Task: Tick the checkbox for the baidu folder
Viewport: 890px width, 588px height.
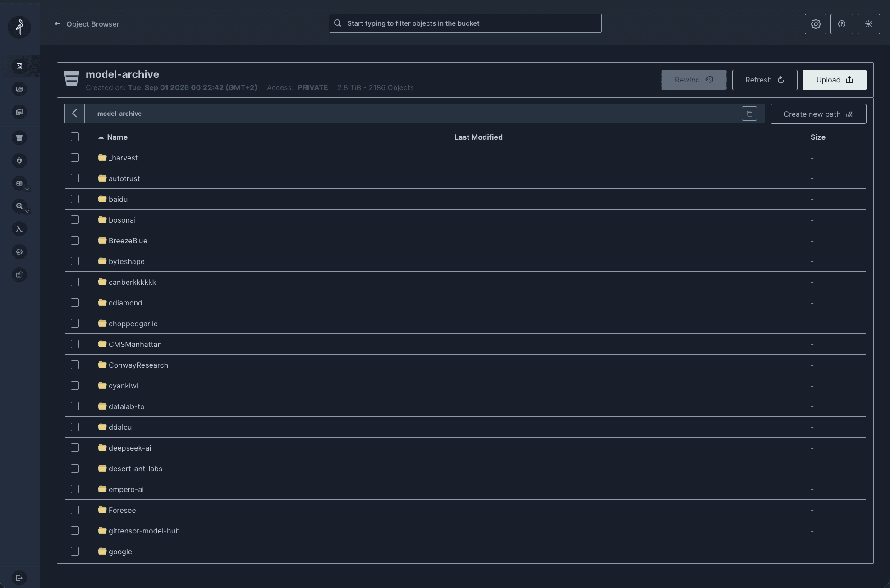Action: click(75, 199)
